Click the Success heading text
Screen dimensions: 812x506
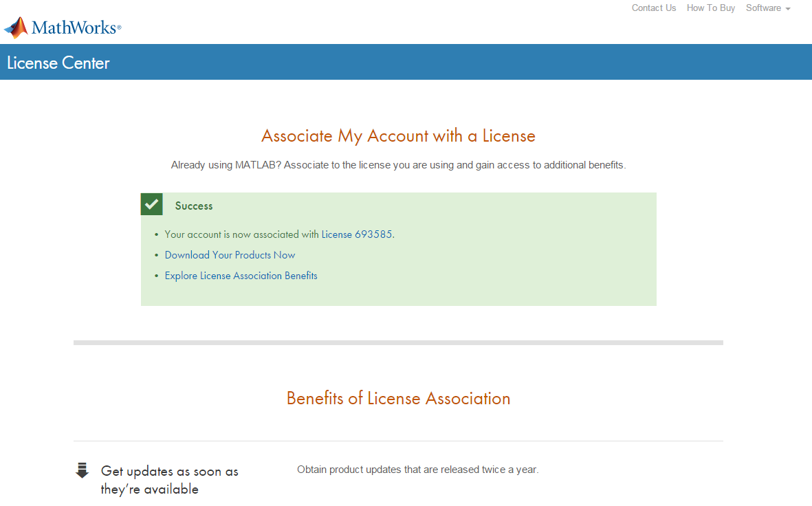[194, 206]
